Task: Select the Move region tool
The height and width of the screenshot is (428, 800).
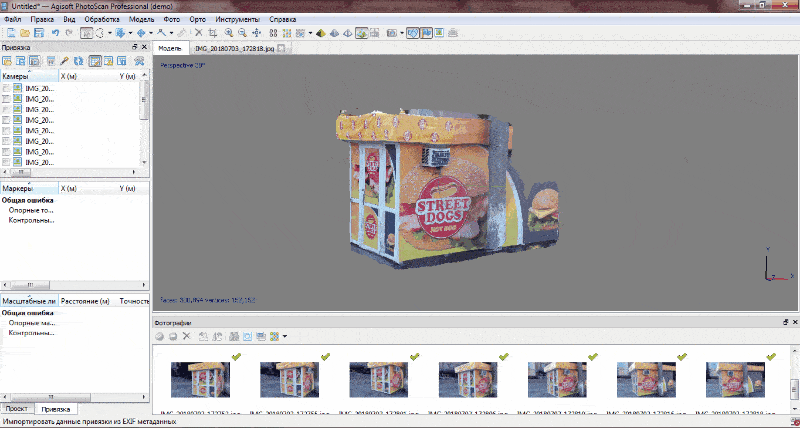Action: coord(119,33)
